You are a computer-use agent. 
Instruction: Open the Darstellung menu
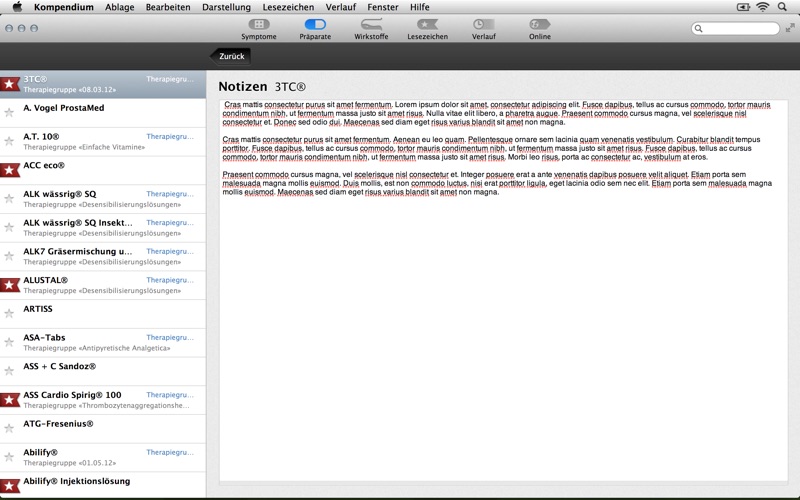coord(227,7)
